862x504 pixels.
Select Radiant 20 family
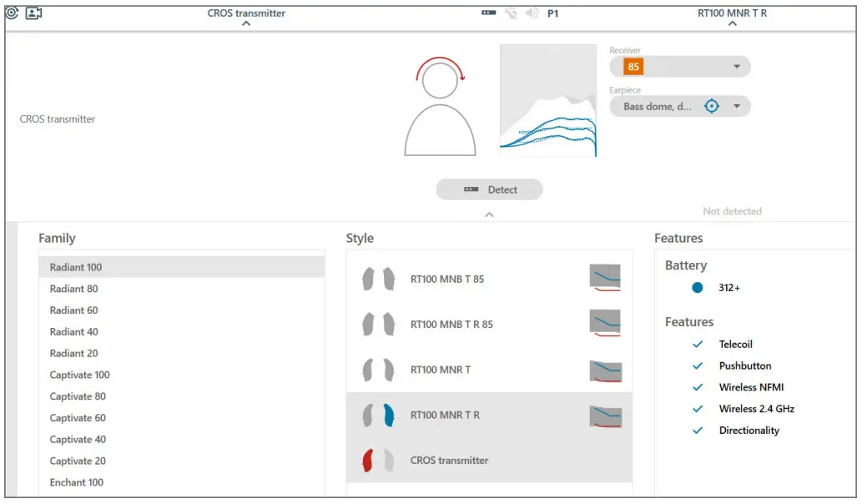coord(182,353)
